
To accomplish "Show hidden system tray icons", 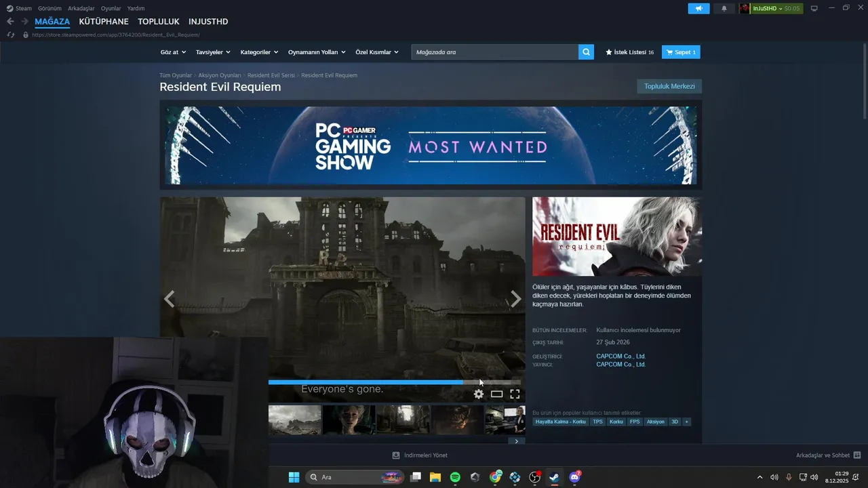I will (x=759, y=477).
